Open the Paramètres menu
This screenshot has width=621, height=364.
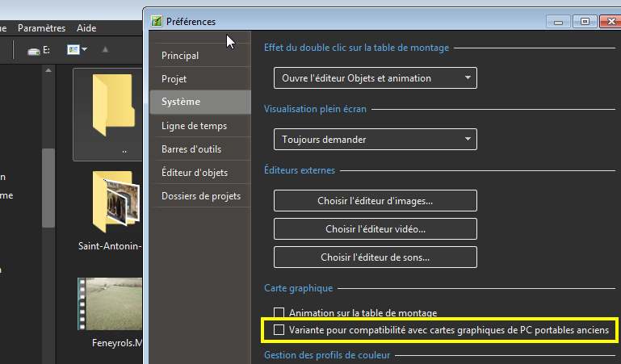[41, 28]
